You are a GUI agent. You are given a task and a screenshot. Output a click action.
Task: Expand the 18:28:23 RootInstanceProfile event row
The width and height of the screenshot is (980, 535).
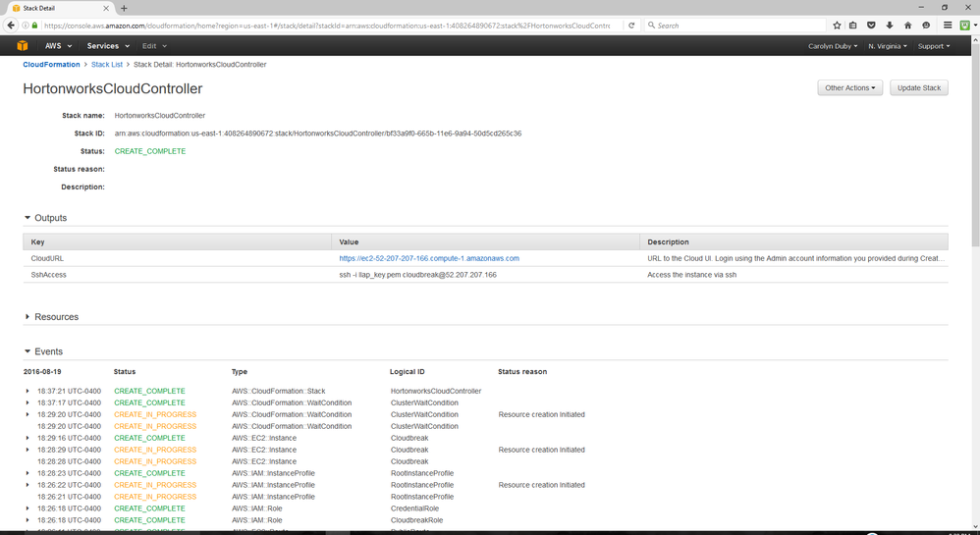pos(27,473)
